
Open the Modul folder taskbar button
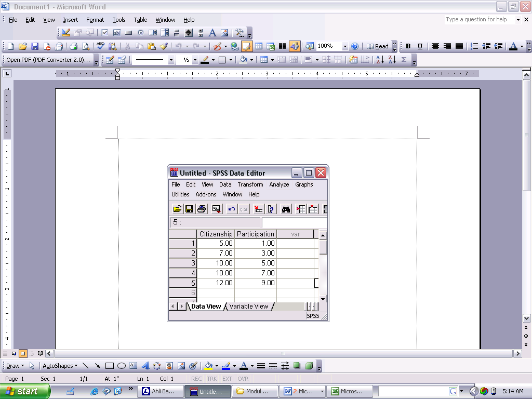tap(255, 391)
